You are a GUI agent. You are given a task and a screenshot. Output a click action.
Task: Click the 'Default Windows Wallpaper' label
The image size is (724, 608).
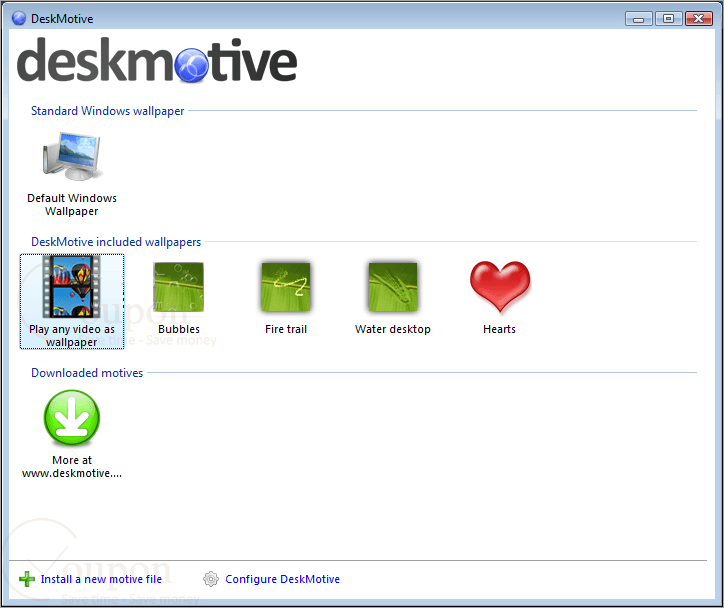coord(72,205)
